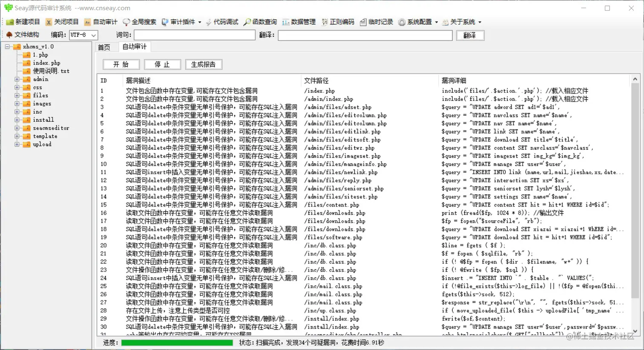Open the UTF-8 encoding dropdown
The width and height of the screenshot is (644, 350).
pyautogui.click(x=83, y=35)
